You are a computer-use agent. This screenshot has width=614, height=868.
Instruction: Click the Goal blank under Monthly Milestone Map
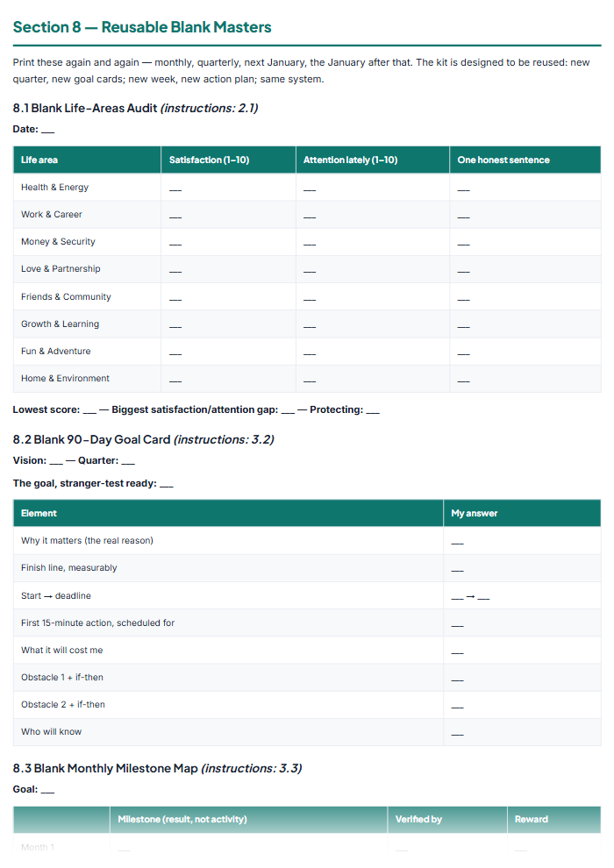47,791
